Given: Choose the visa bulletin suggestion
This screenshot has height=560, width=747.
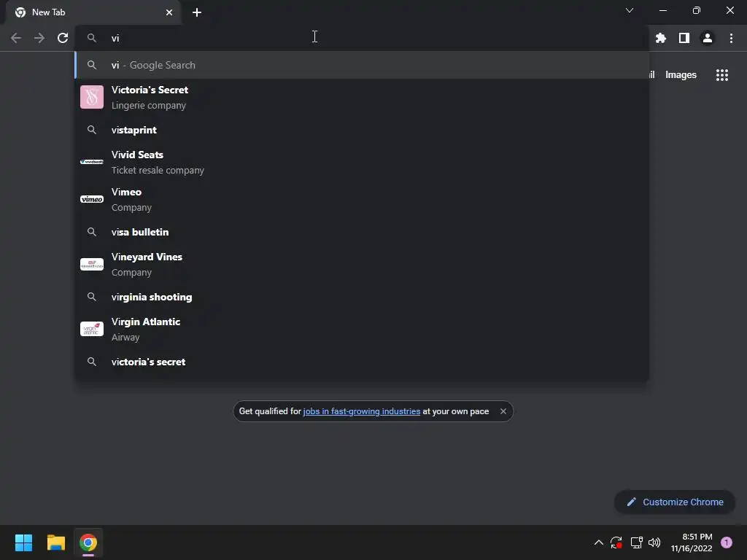Looking at the screenshot, I should click(x=362, y=232).
